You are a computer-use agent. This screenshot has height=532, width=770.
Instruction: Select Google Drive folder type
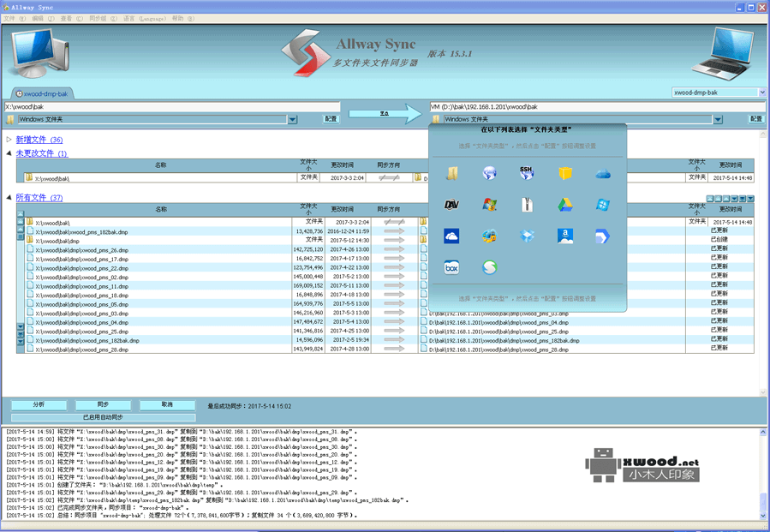(x=564, y=205)
